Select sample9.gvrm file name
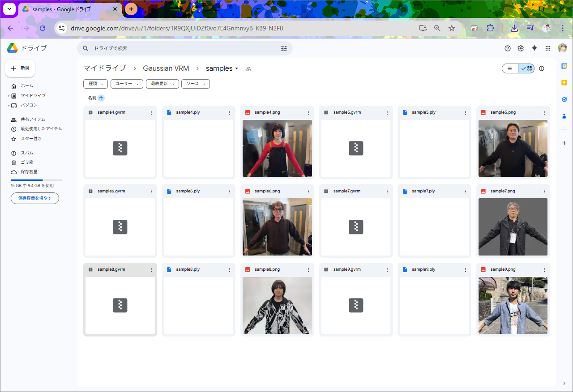The width and height of the screenshot is (573, 392). pyautogui.click(x=347, y=269)
